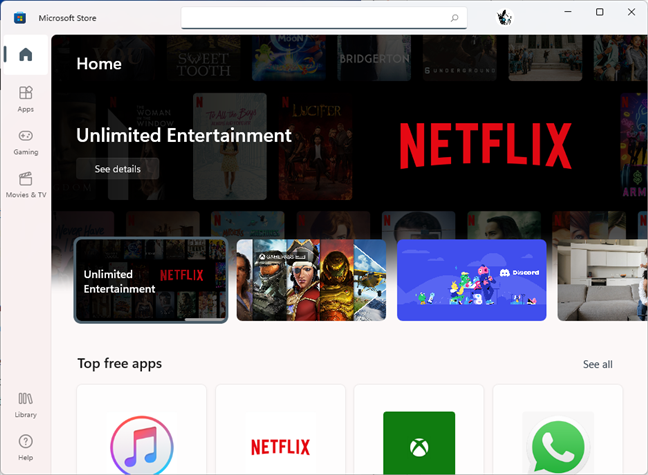Image resolution: width=648 pixels, height=475 pixels.
Task: Open the Library page
Action: (26, 405)
